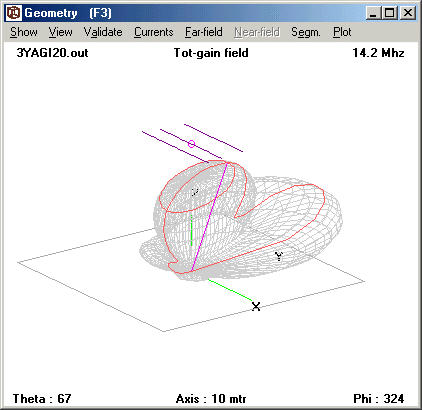The image size is (422, 410).
Task: Click the magenta feed-point circle on antenna
Action: pyautogui.click(x=191, y=144)
